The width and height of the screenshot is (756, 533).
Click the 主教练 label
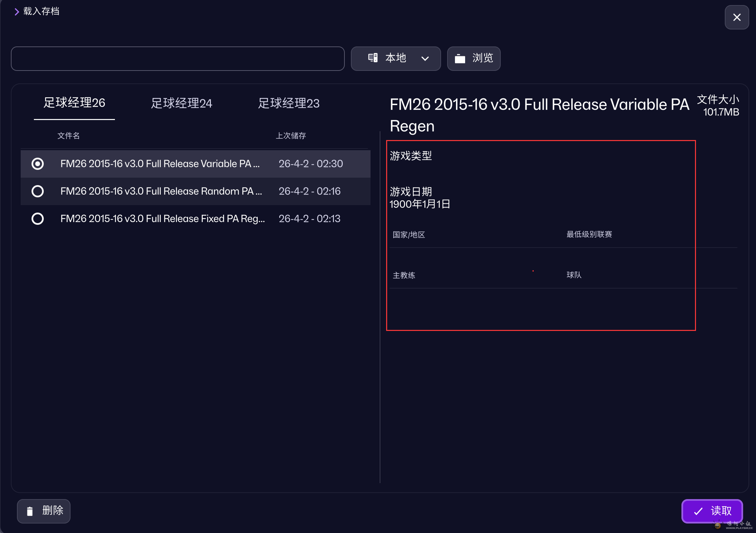[x=404, y=275]
